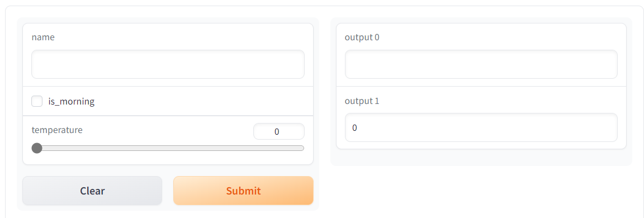Click the "temperature" label text
The width and height of the screenshot is (644, 218).
point(57,130)
